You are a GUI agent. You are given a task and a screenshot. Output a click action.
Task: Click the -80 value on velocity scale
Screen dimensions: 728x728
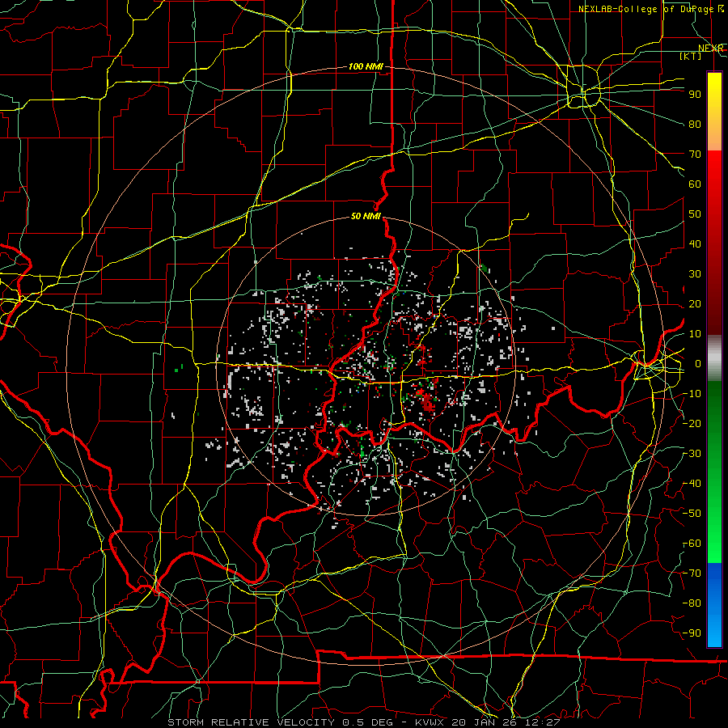(692, 603)
